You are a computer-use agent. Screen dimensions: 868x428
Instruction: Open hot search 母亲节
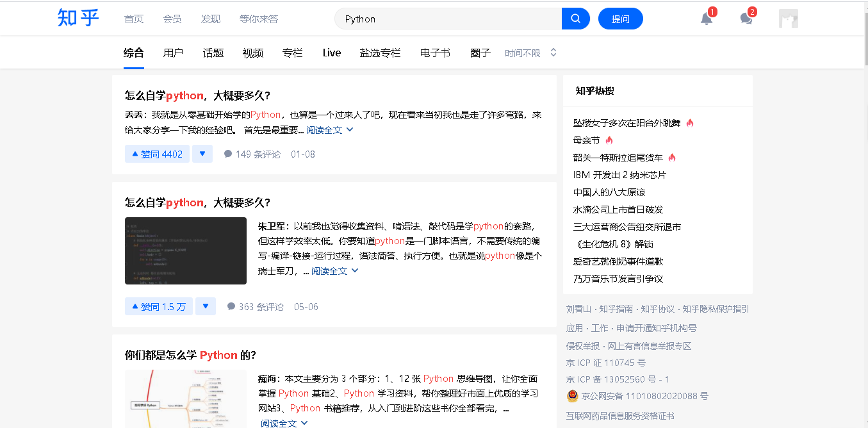587,140
